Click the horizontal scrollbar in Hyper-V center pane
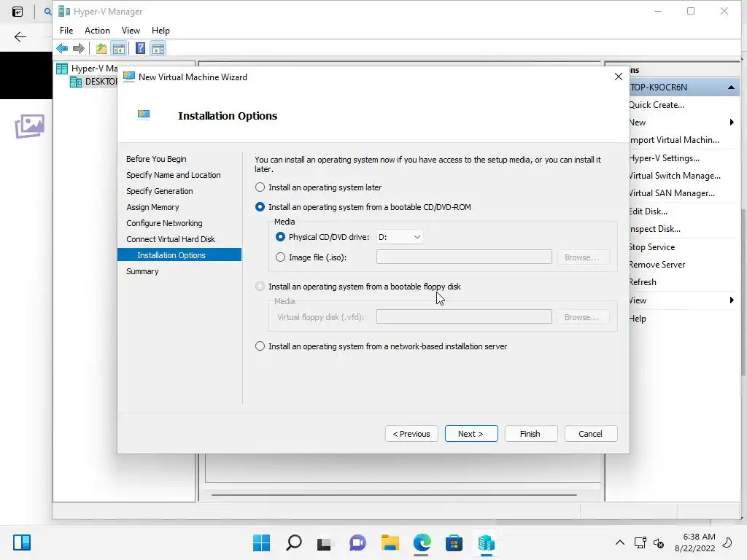 pyautogui.click(x=394, y=495)
